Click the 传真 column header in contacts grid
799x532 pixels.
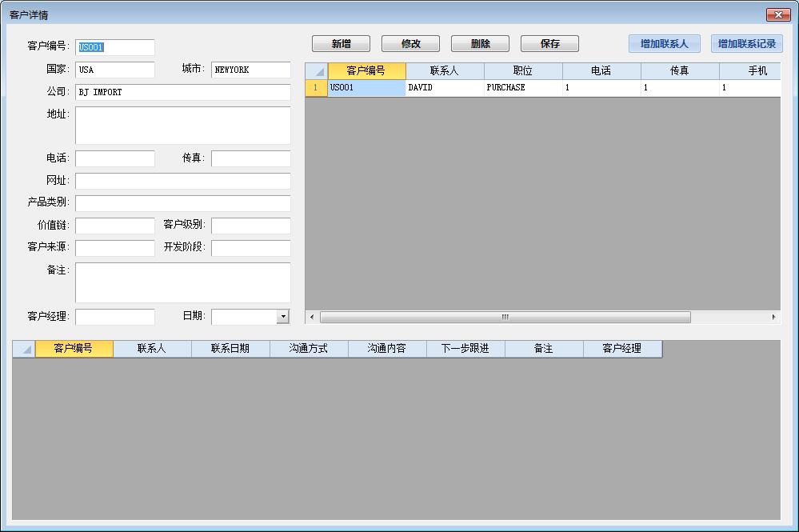pyautogui.click(x=681, y=71)
